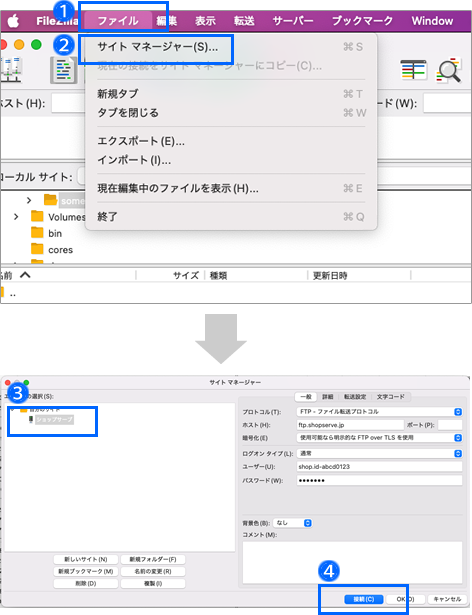The height and width of the screenshot is (615, 472).
Task: Open the Site Manager toolbar icon
Action: click(x=11, y=69)
